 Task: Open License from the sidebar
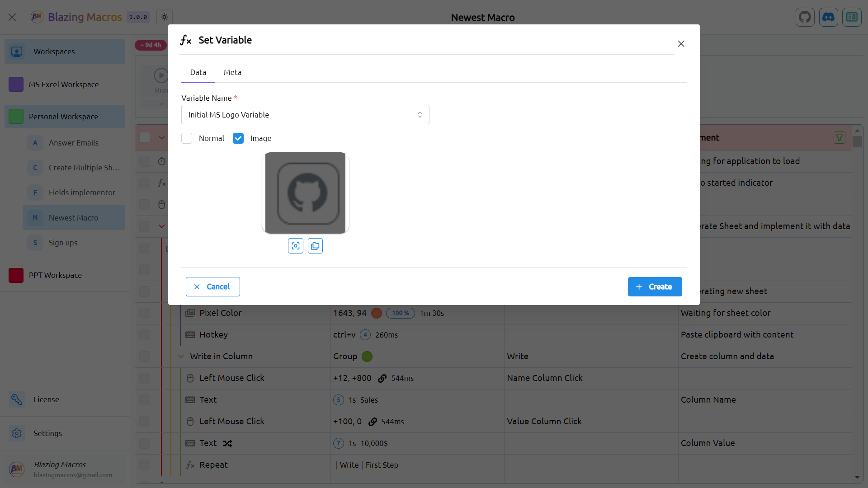coord(46,399)
